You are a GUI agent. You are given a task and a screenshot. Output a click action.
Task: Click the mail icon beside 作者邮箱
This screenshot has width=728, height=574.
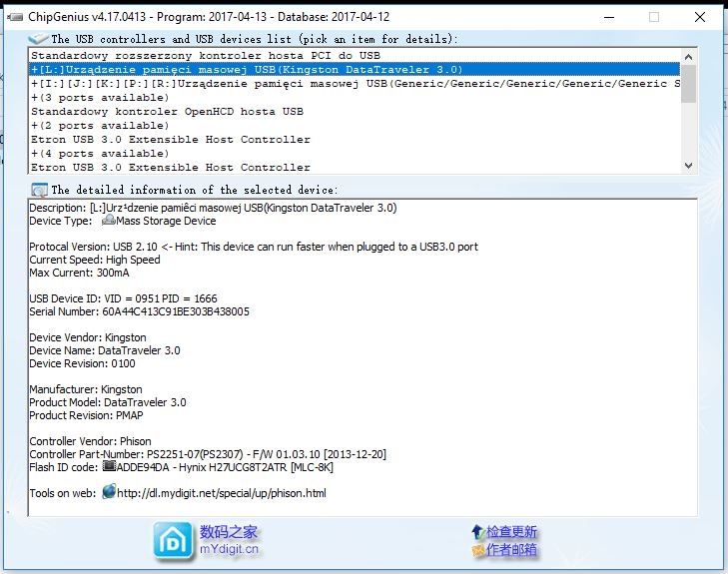click(478, 550)
